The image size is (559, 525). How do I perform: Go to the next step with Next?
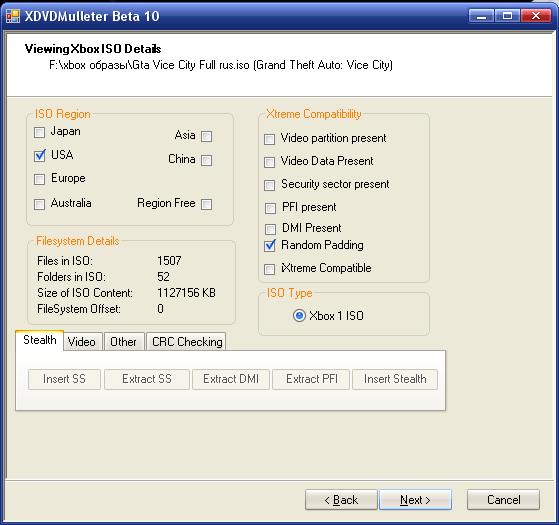tap(415, 500)
